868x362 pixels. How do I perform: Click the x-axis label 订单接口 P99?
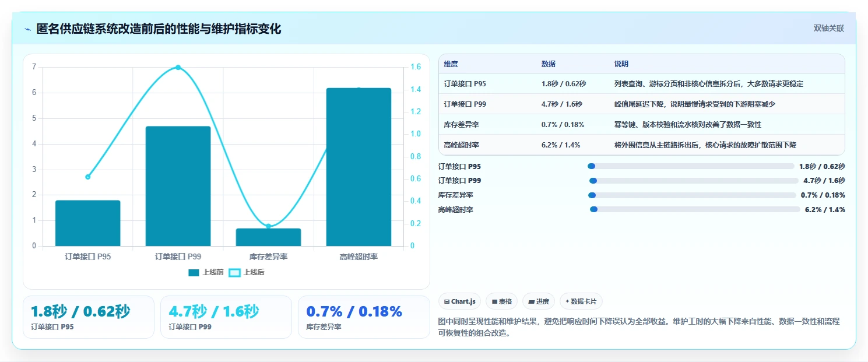(x=178, y=256)
